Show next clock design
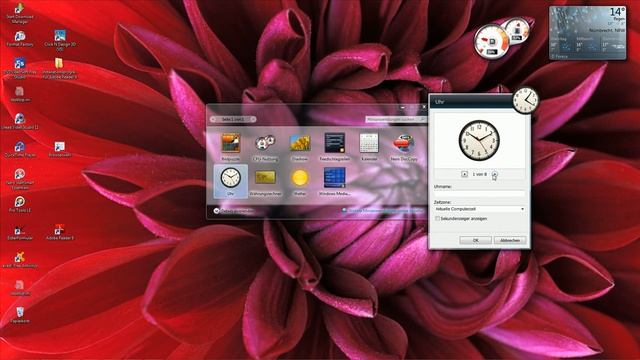The image size is (640, 360). pyautogui.click(x=494, y=174)
